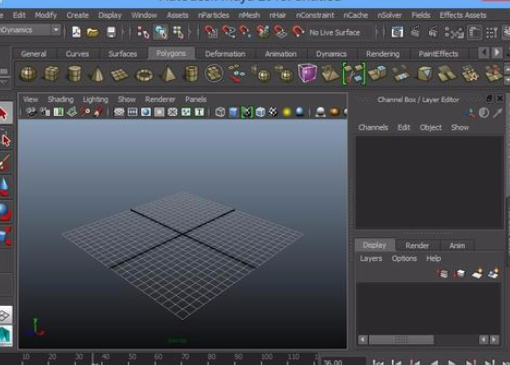The height and width of the screenshot is (365, 510).
Task: Open the nParticles menu
Action: click(x=213, y=15)
